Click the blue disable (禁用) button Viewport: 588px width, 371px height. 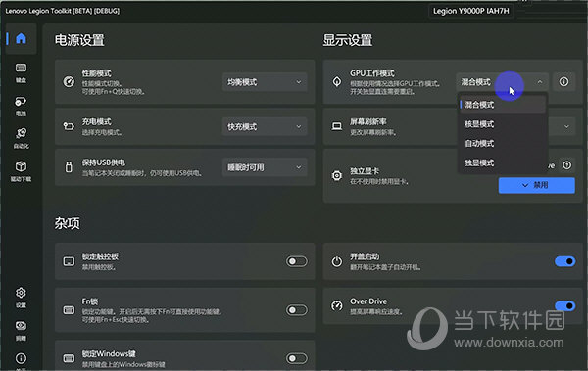537,185
